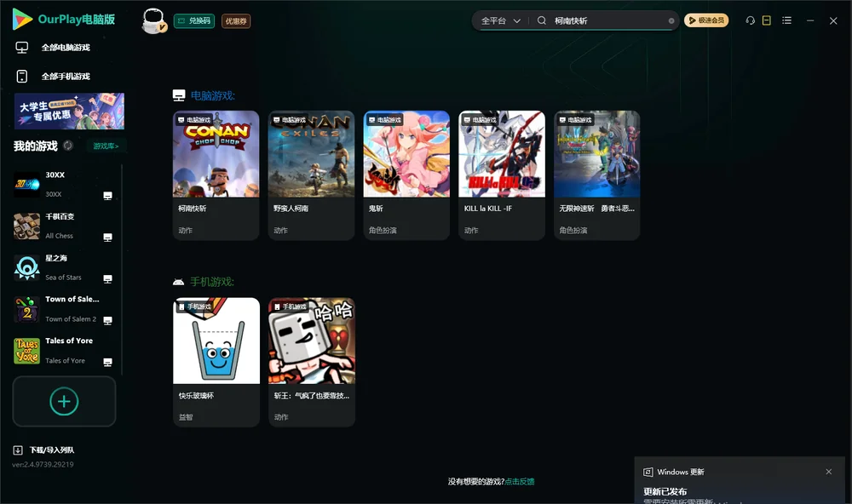The image size is (852, 504).
Task: Click the 野蛮人柯南 title text
Action: [x=291, y=209]
